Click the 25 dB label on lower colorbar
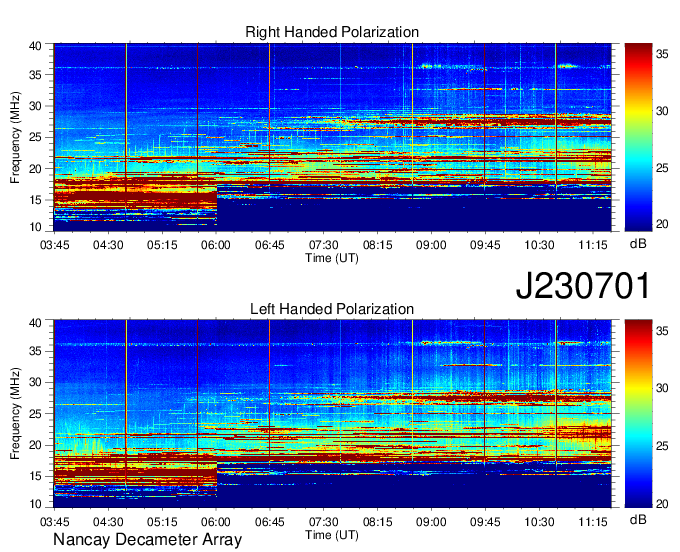The height and width of the screenshot is (552, 680). (662, 446)
